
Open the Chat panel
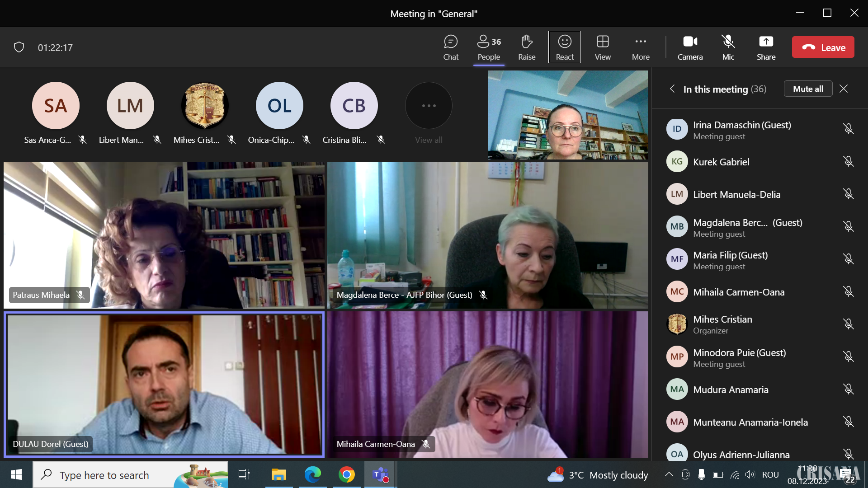[x=450, y=47]
